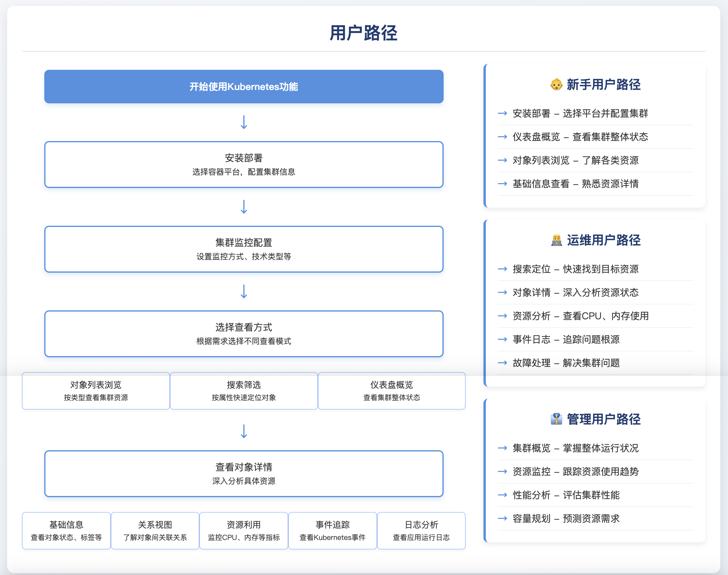
Task: Select the 关系视图 detail card
Action: click(x=155, y=530)
